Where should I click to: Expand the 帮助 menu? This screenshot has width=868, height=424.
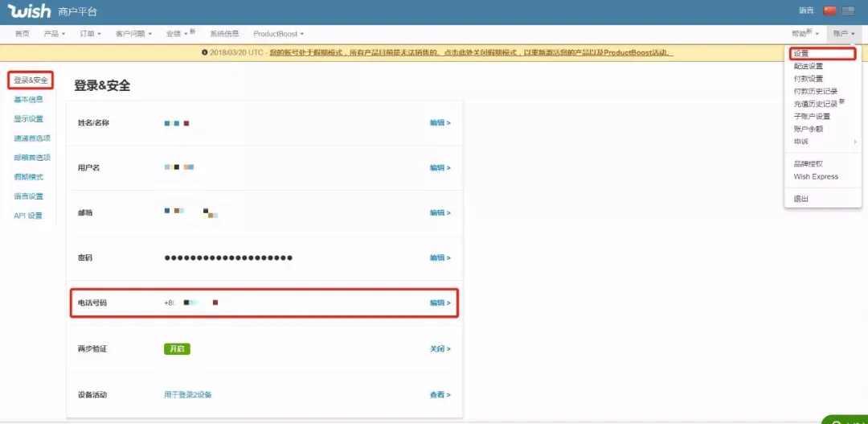pos(805,33)
